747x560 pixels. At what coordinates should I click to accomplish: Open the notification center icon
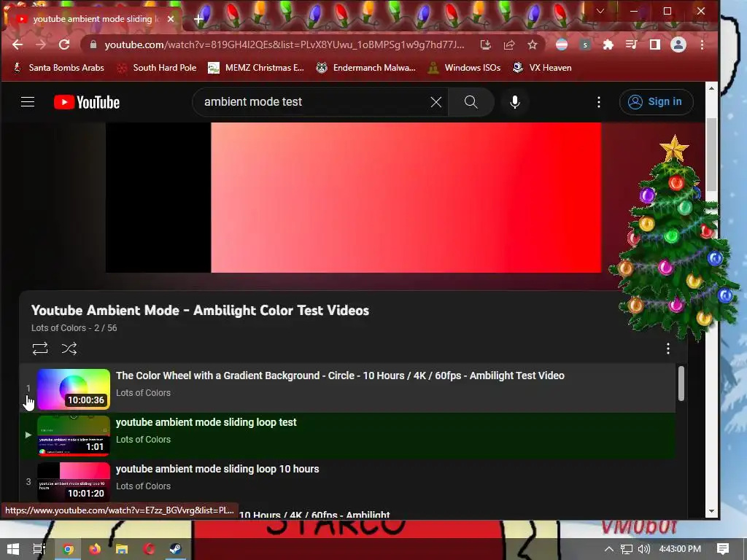coord(723,549)
